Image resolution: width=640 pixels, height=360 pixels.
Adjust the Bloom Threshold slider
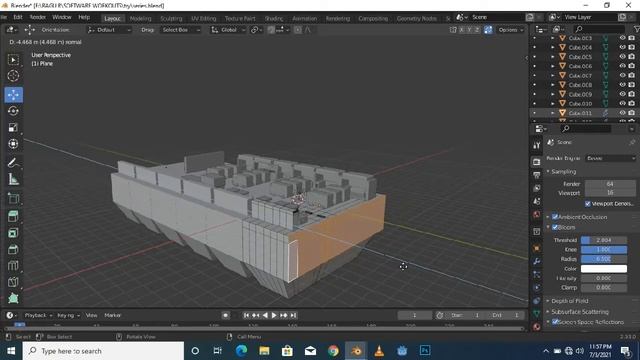tap(604, 240)
